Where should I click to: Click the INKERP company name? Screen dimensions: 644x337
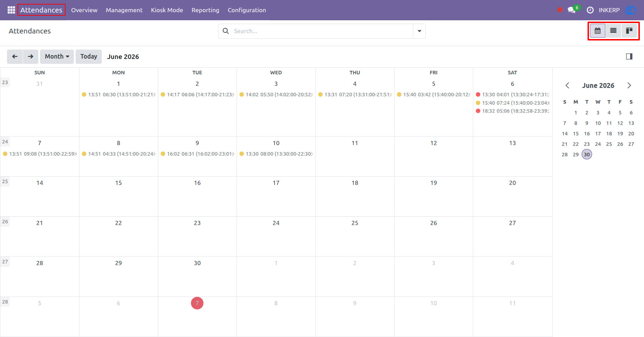[x=609, y=10]
